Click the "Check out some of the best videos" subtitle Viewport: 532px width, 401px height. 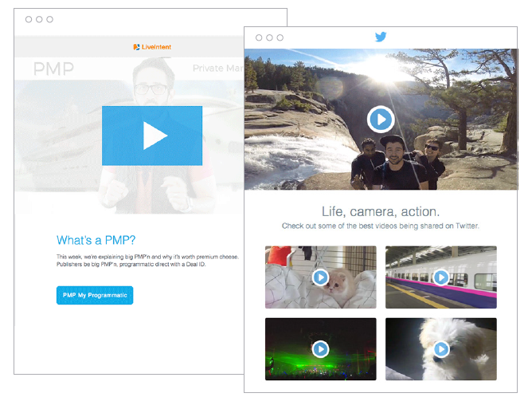[x=380, y=226]
